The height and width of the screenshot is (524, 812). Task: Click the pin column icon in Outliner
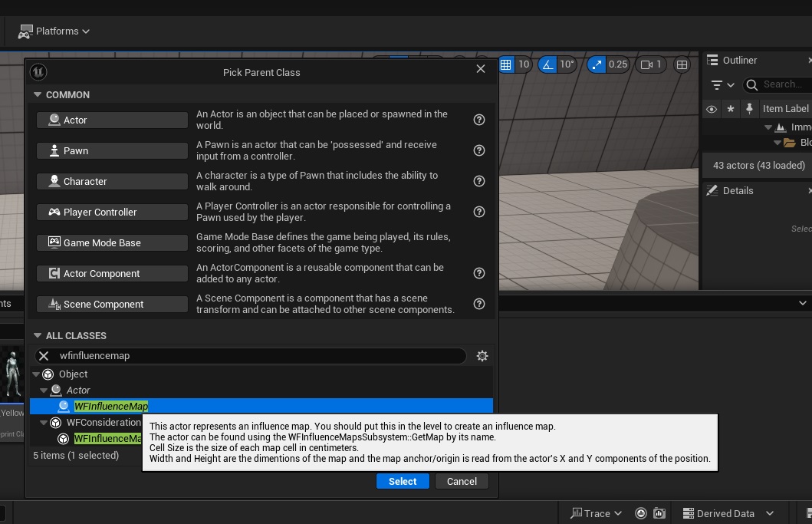749,109
